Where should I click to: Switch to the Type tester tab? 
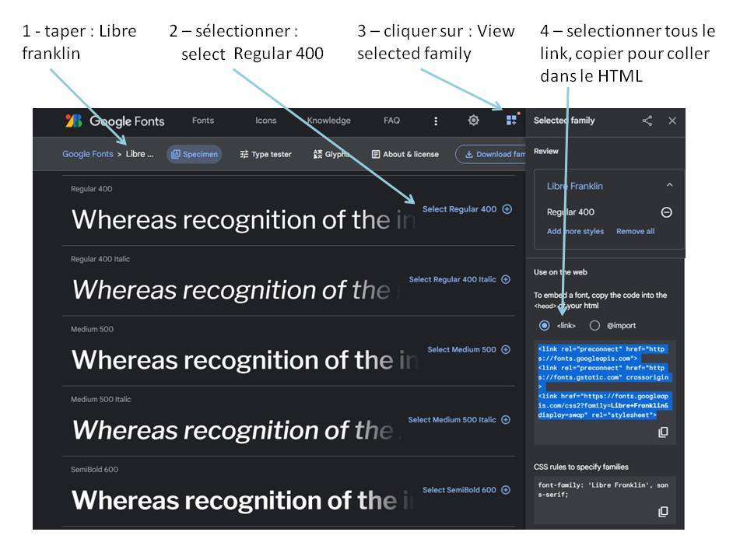[x=265, y=154]
